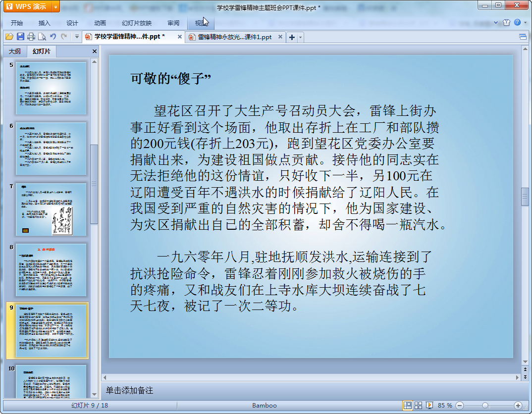The height and width of the screenshot is (414, 532).
Task: Undo the last action
Action: coord(53,37)
